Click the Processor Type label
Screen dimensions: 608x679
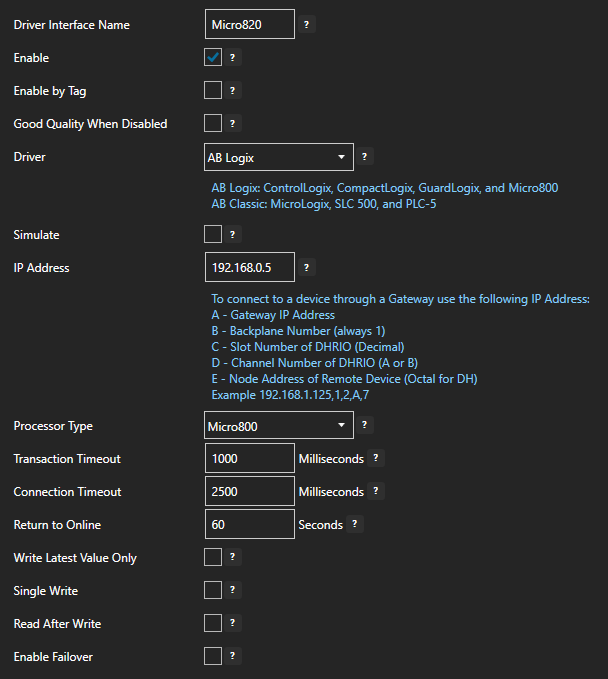[53, 426]
